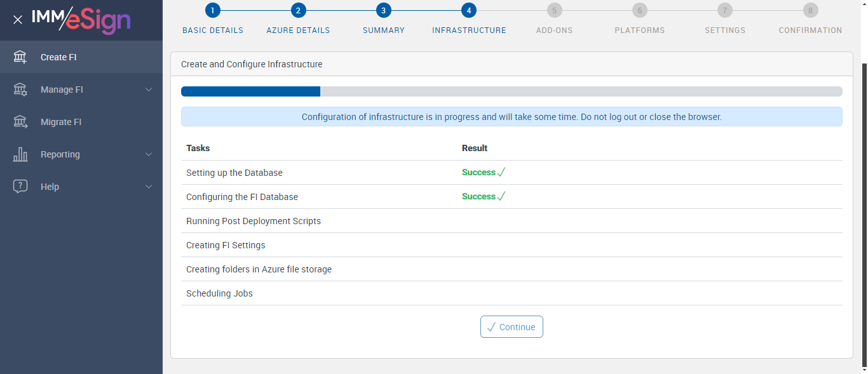Click the CONFIRMATION step label

(x=810, y=30)
